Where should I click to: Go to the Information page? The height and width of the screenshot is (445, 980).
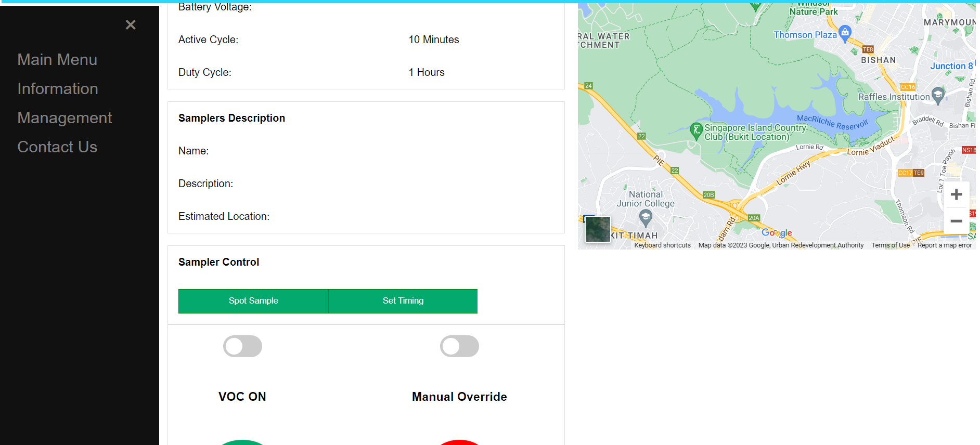click(58, 89)
